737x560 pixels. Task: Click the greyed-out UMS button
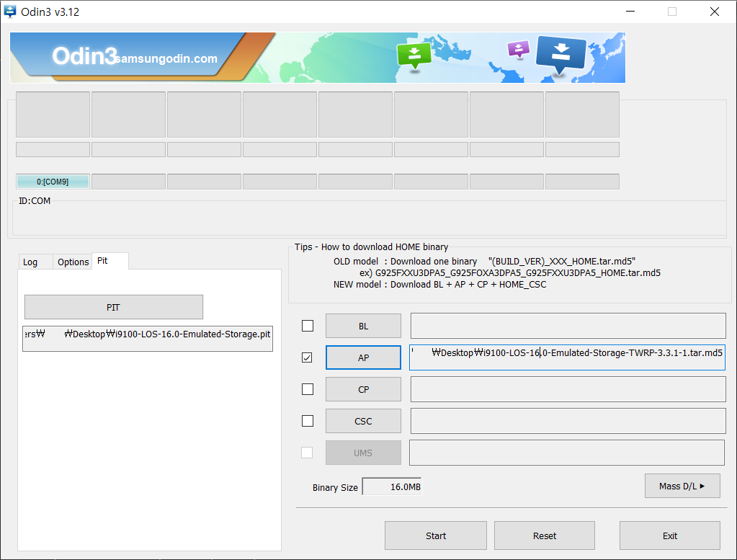[363, 453]
